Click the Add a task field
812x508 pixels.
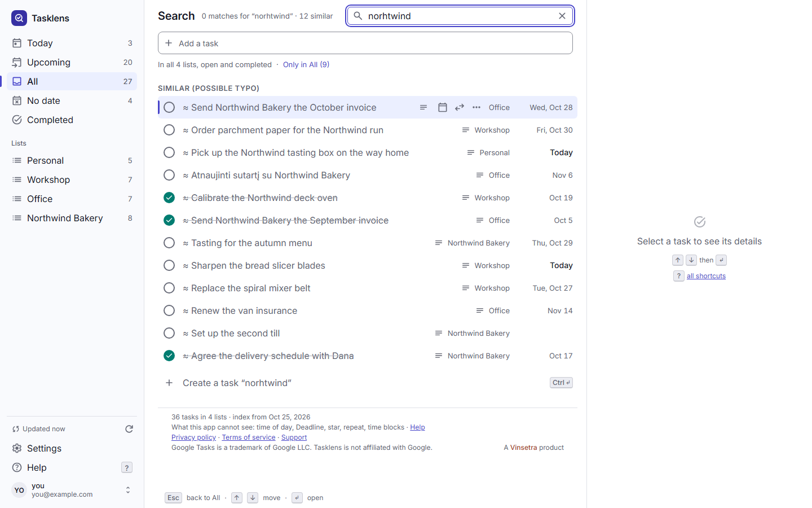(x=365, y=43)
